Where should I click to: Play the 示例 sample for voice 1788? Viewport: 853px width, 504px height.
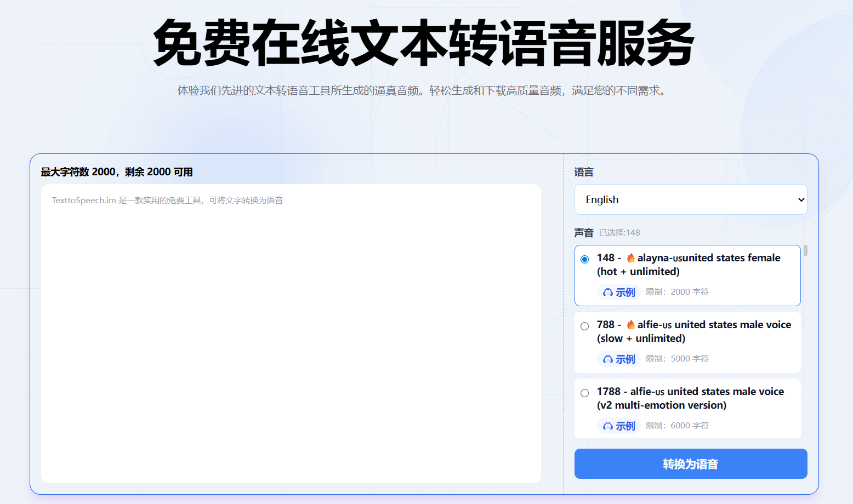point(619,426)
